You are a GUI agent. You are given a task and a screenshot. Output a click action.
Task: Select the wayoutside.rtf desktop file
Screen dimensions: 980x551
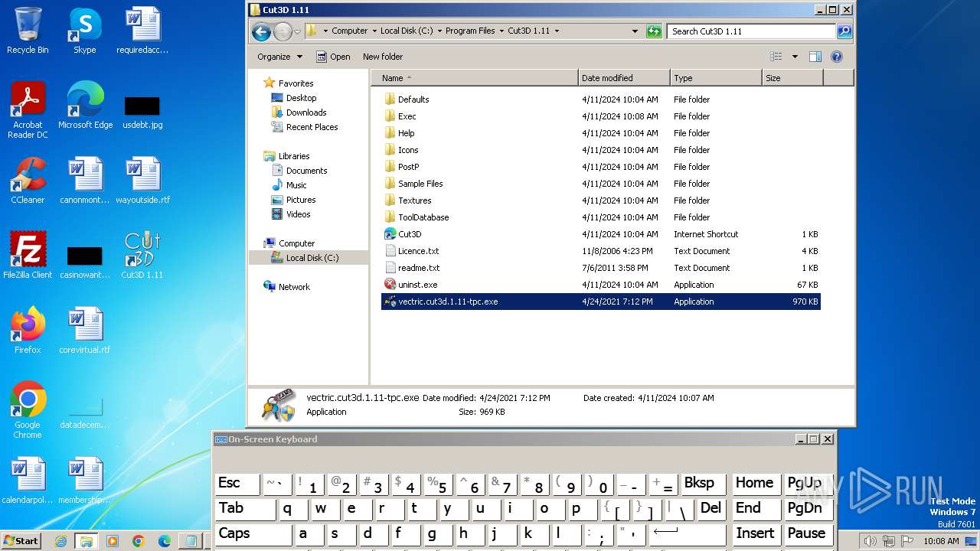point(142,181)
